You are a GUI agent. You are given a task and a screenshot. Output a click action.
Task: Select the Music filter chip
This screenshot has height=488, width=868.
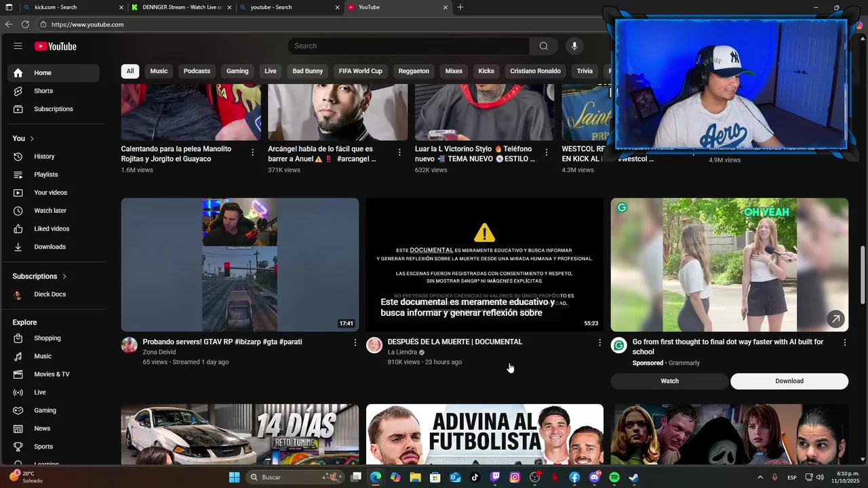[x=159, y=71]
